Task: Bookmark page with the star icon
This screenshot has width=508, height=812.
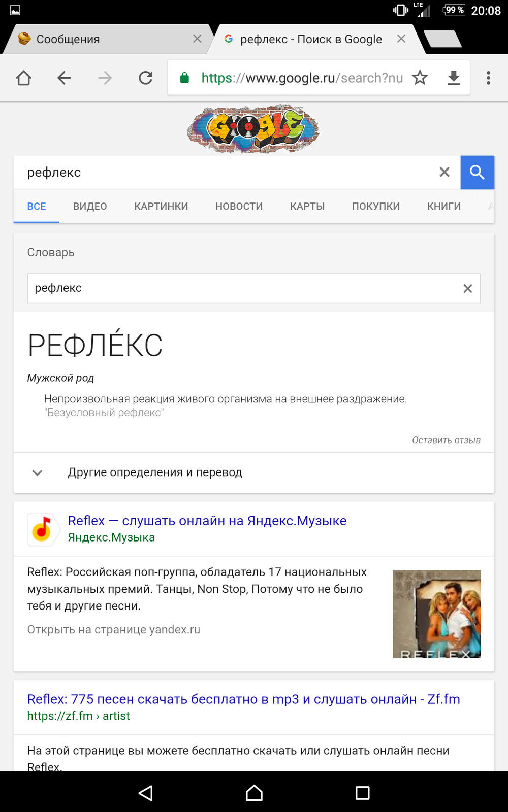Action: [x=420, y=78]
